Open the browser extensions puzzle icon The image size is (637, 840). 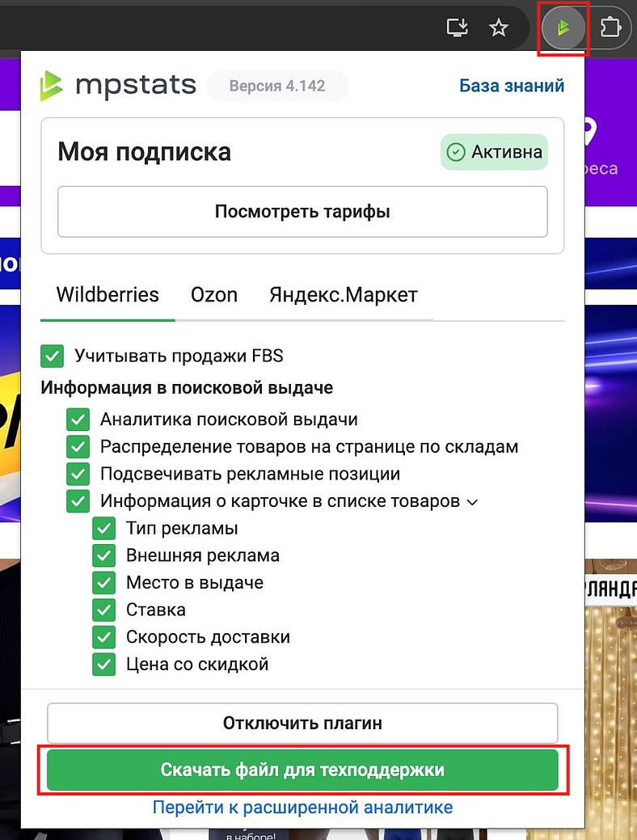610,27
